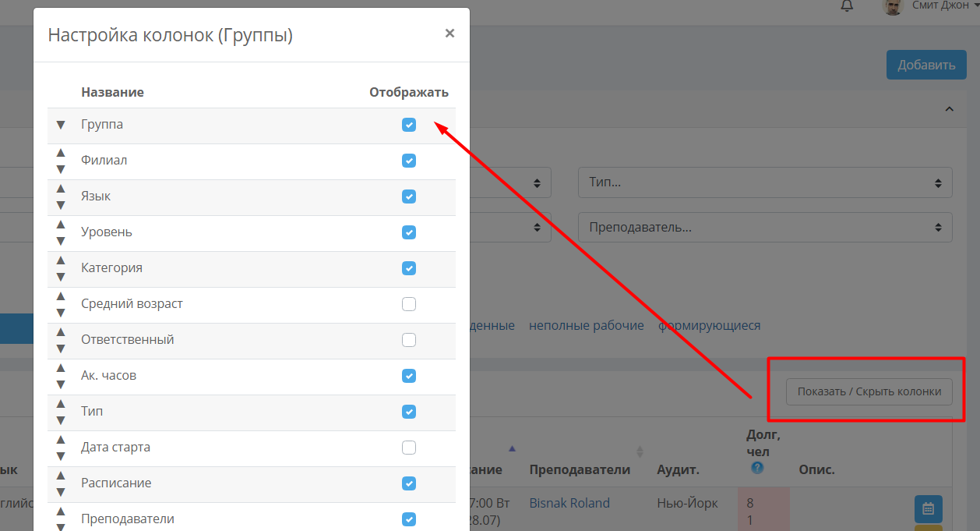This screenshot has width=980, height=531.
Task: Click the blue Добавить button
Action: pos(926,65)
